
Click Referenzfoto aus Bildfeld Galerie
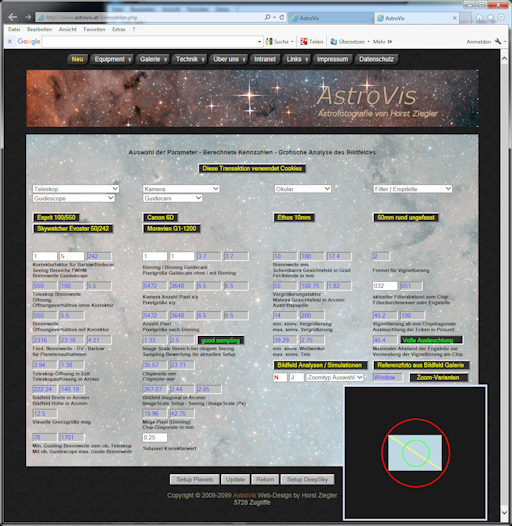(420, 365)
